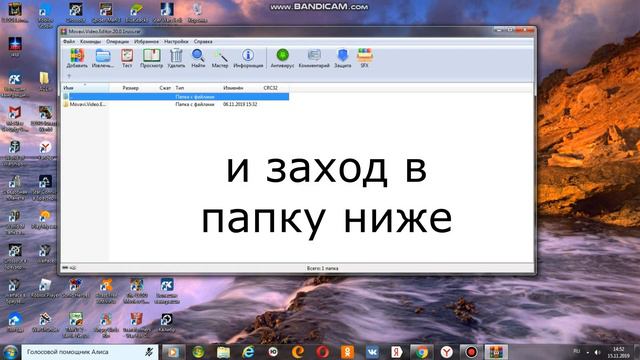
Task: Click the red Я Yandex taskbar icon
Action: [397, 352]
